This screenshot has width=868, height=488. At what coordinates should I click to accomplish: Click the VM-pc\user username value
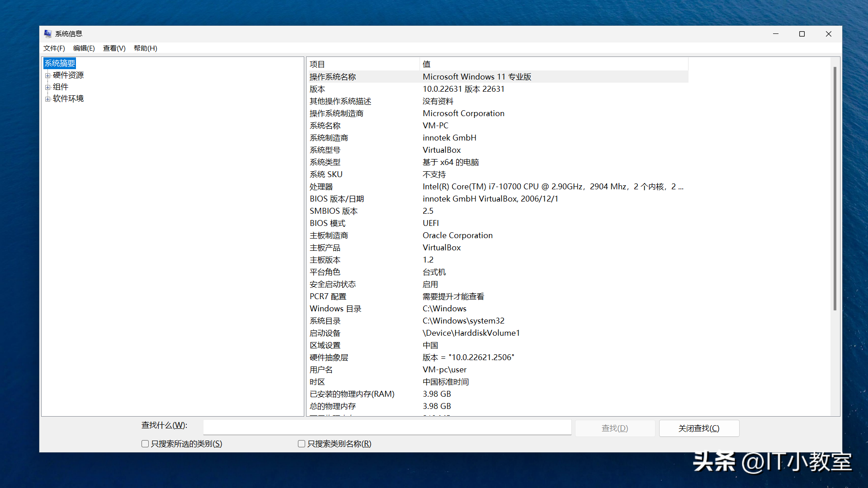tap(444, 370)
